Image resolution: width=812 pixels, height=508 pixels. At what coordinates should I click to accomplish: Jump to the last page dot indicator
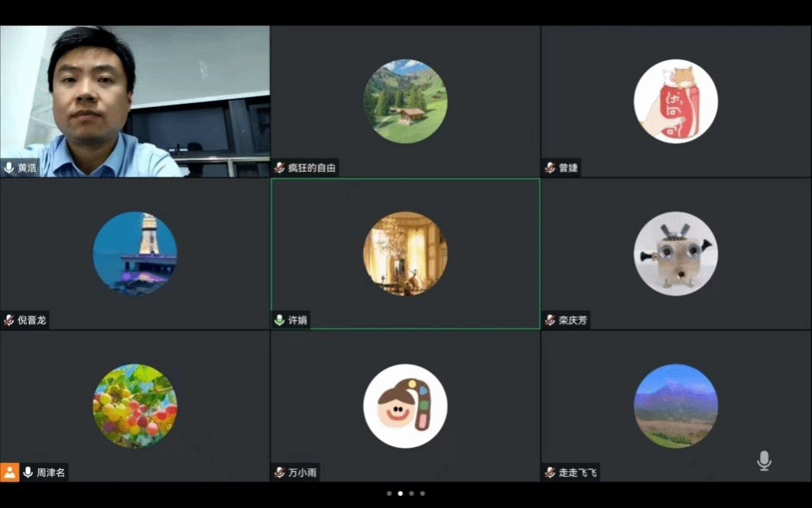coord(422,493)
